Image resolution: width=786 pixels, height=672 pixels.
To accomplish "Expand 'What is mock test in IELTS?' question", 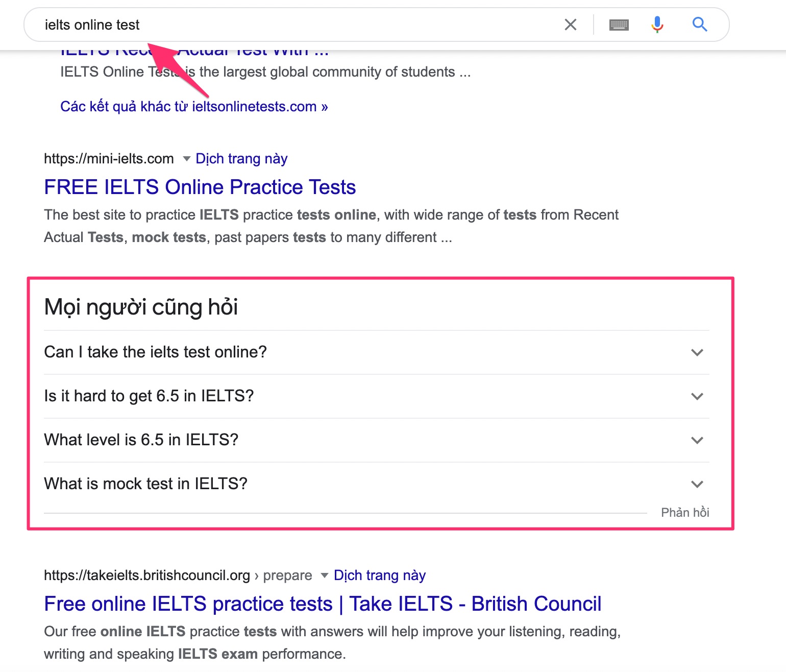I will coord(377,484).
